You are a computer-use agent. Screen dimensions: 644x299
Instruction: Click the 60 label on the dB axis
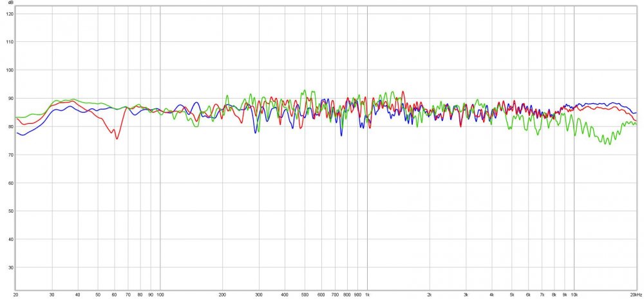tap(11, 183)
